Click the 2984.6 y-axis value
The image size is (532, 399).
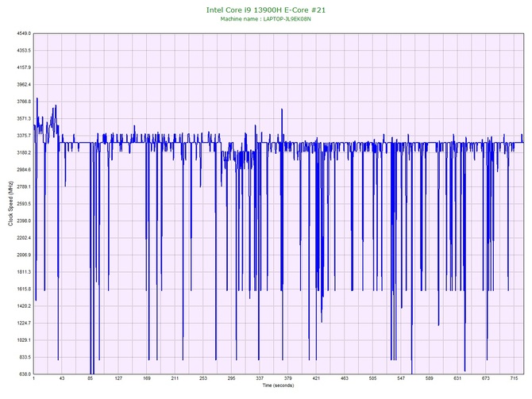pos(24,170)
